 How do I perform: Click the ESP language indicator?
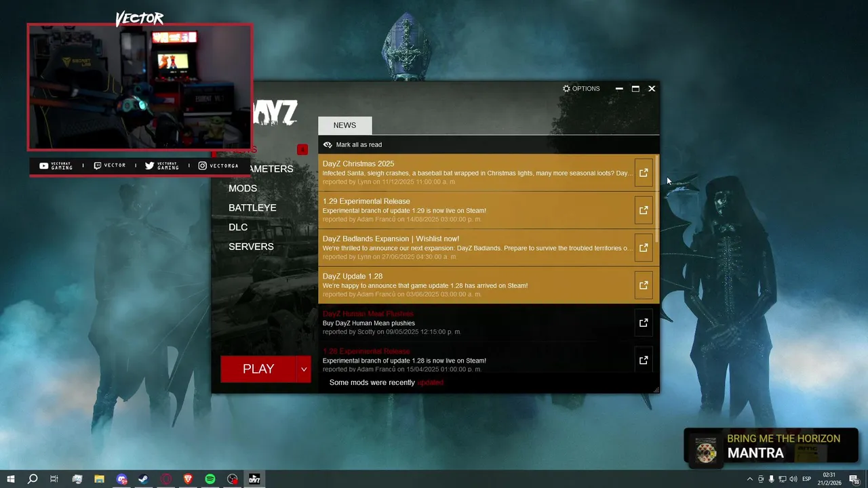(807, 479)
